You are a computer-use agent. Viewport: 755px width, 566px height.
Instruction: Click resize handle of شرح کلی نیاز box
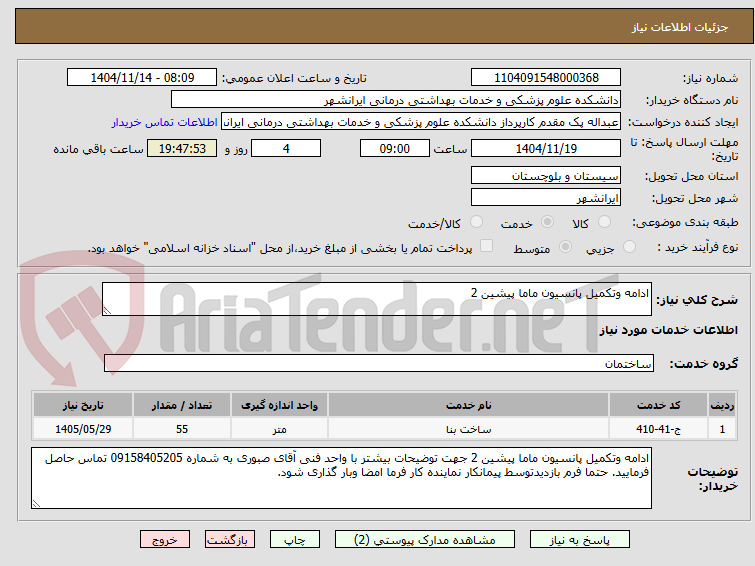107,311
